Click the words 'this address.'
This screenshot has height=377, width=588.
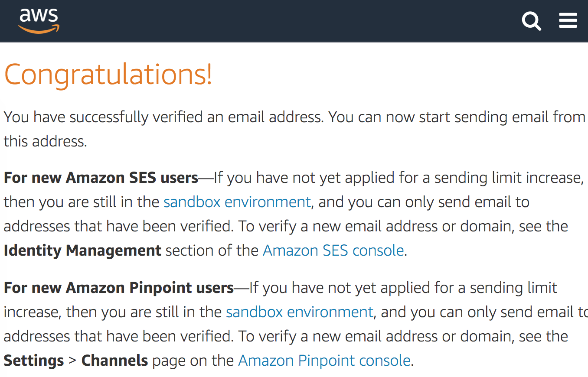pos(46,141)
